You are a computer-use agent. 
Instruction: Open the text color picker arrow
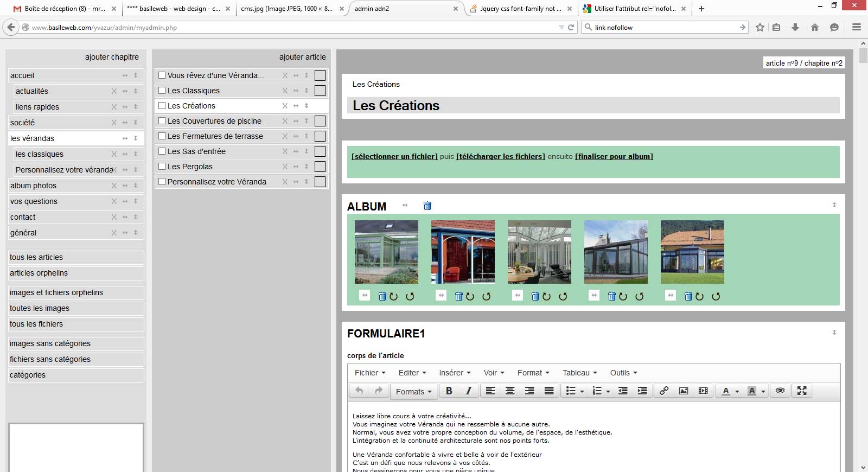coord(737,391)
